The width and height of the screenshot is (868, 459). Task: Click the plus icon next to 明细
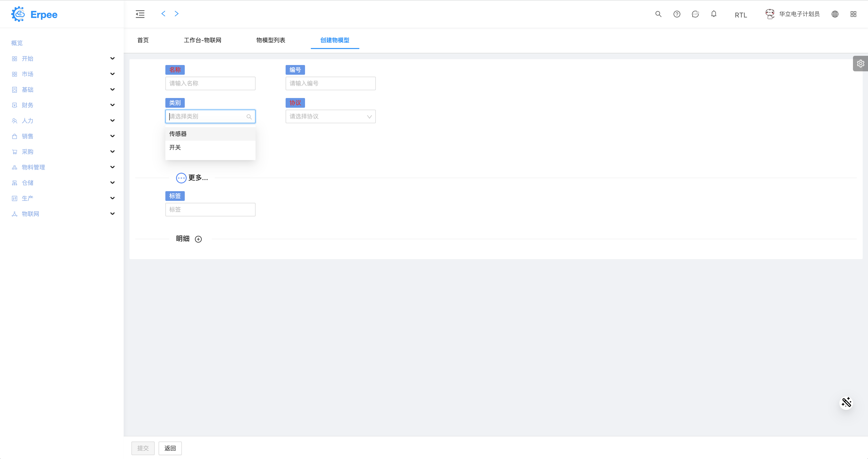[198, 239]
